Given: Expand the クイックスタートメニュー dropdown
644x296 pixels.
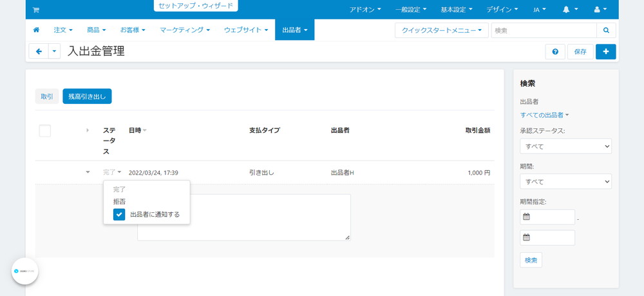Looking at the screenshot, I should click(442, 30).
